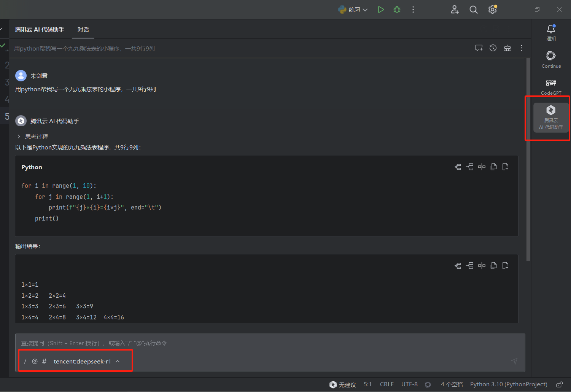Send the message with paper plane icon
This screenshot has height=392, width=571.
pos(514,361)
